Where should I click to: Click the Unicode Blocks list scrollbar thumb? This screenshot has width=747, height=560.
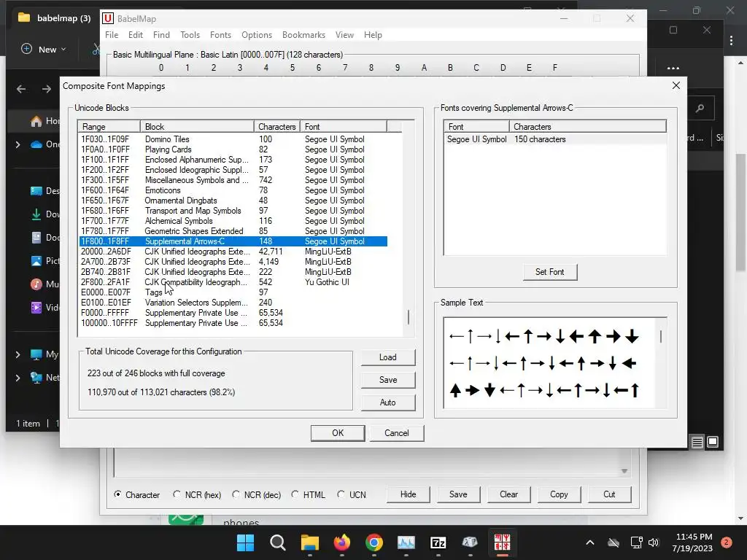point(409,317)
